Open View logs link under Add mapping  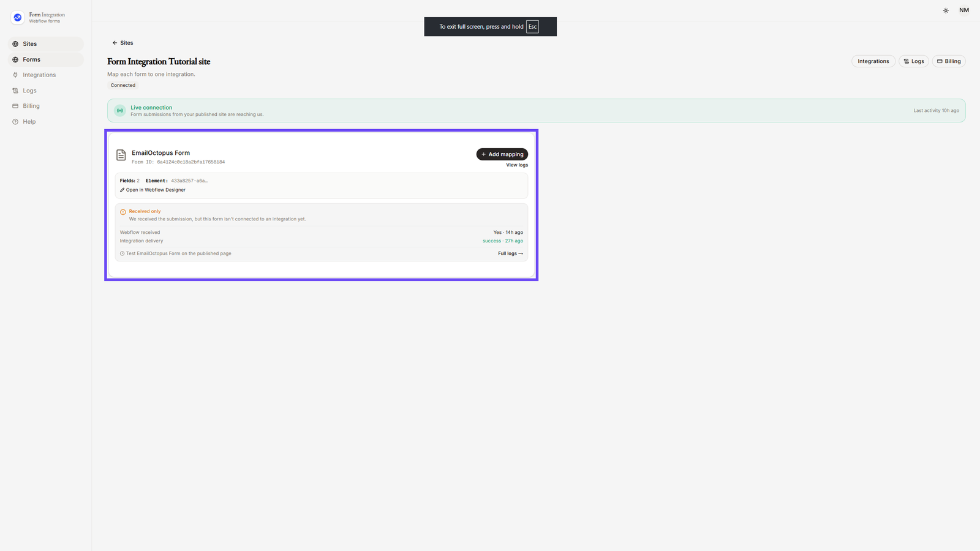(517, 165)
